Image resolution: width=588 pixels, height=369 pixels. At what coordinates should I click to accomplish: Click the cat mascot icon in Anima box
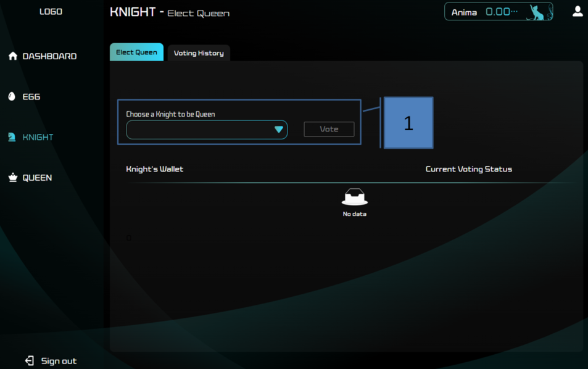(538, 12)
